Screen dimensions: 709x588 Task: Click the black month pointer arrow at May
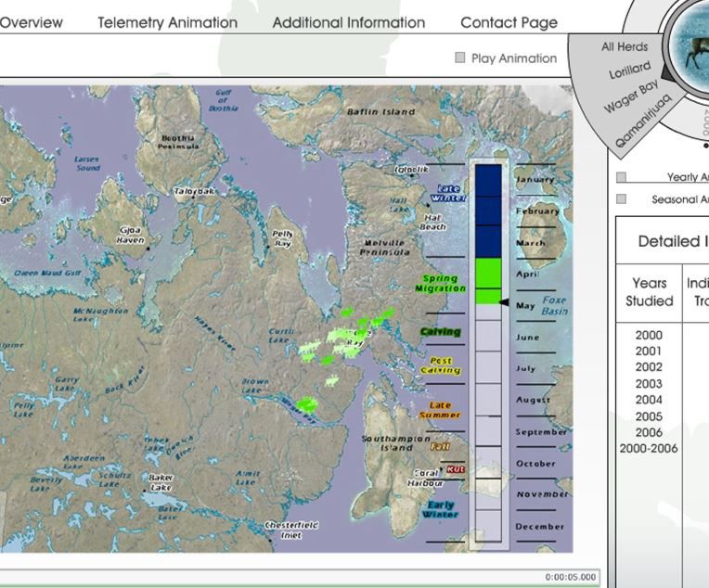click(x=503, y=302)
